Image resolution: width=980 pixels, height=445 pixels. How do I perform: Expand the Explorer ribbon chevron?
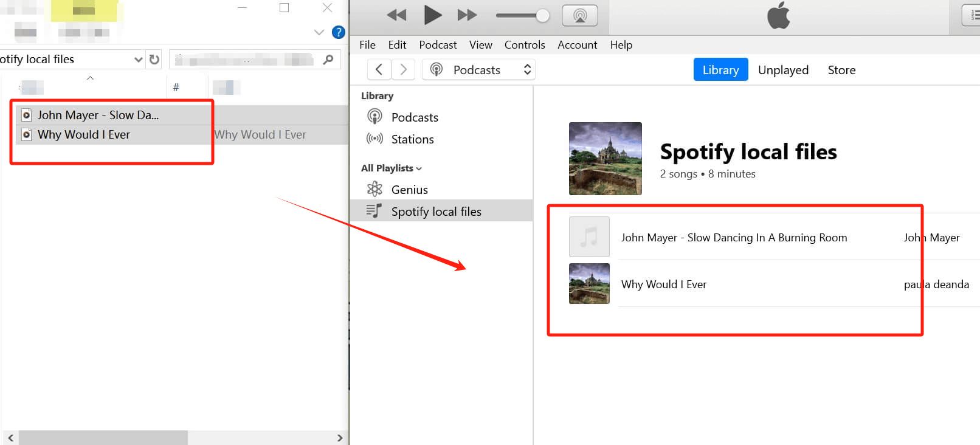(319, 32)
